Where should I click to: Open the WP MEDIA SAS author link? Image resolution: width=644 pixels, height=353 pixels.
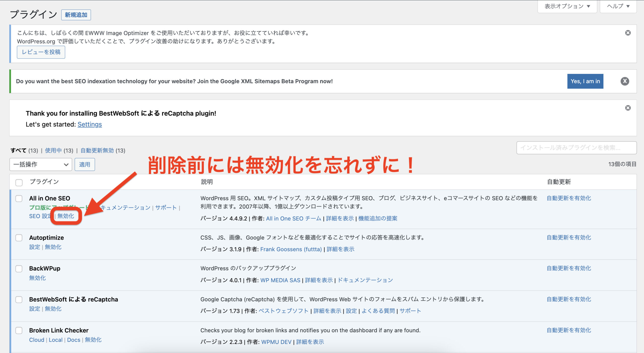280,280
